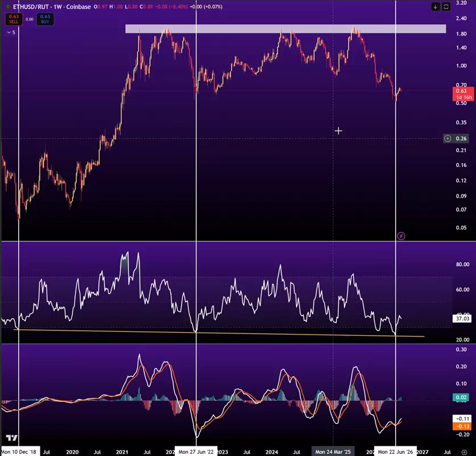The height and width of the screenshot is (456, 476).
Task: Click the 2.40 price axis label
Action: point(461,18)
